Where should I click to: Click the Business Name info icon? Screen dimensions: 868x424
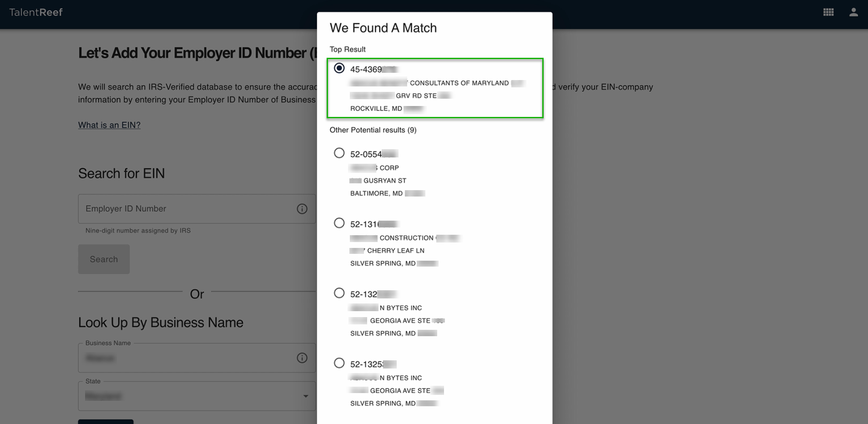click(302, 358)
